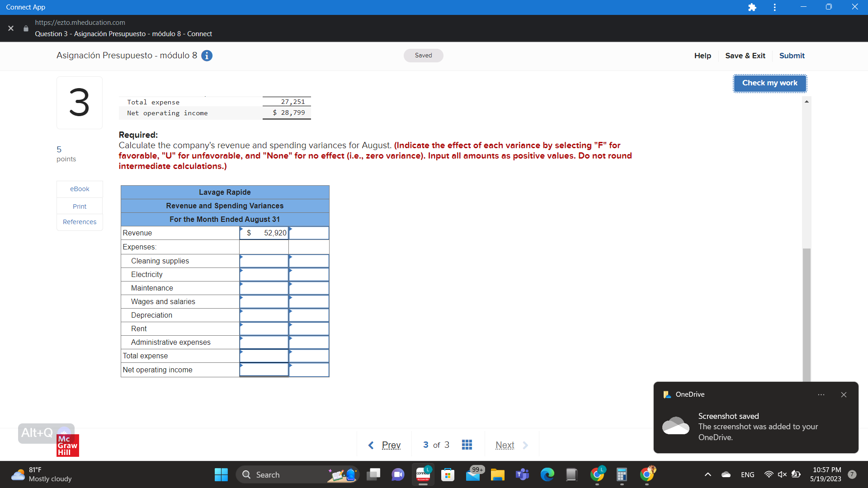
Task: Launch Microsoft Teams from the taskbar
Action: (x=522, y=474)
